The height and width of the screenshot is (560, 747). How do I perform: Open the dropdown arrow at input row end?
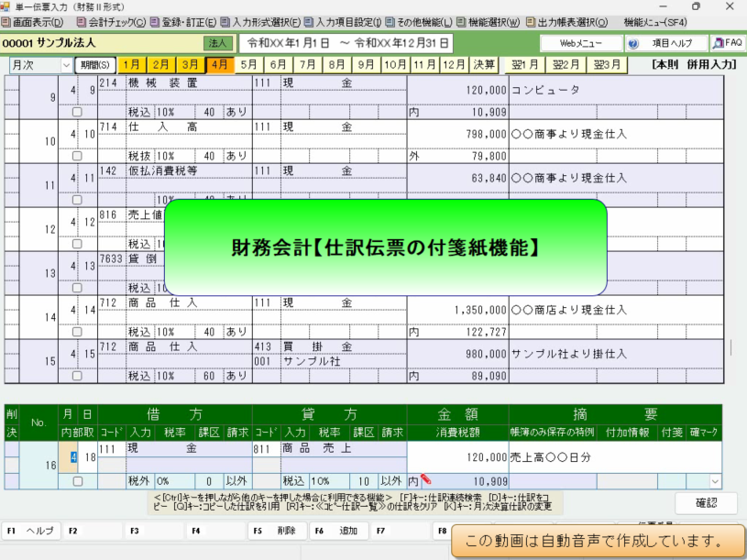click(x=715, y=481)
